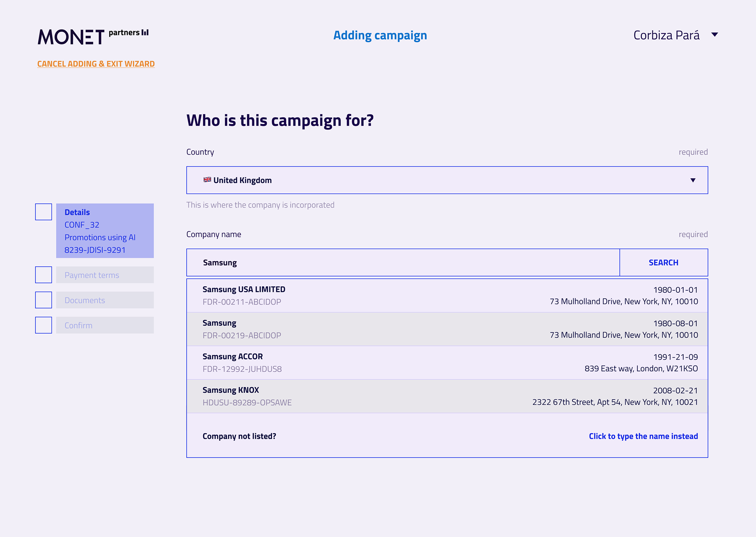Click 'Promotions using AI' in Details step
Screen dimensions: 756x537
(100, 238)
